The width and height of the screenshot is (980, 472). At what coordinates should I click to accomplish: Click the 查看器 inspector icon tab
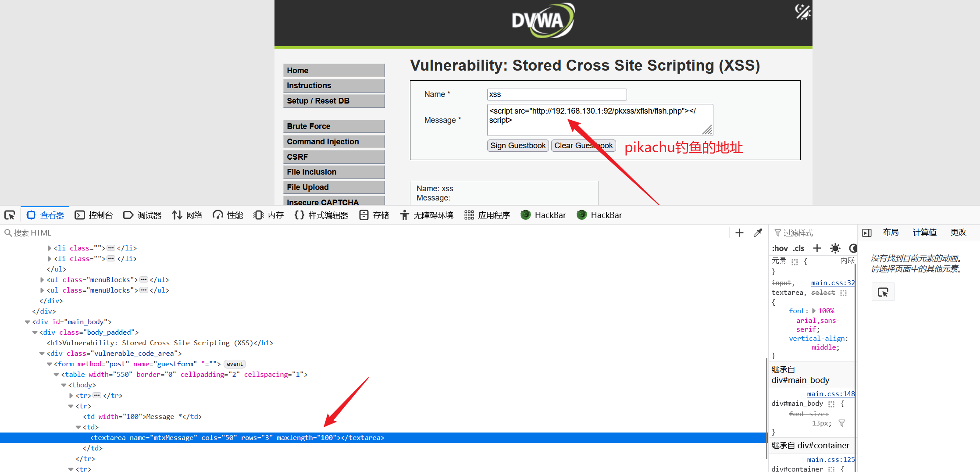pos(45,215)
